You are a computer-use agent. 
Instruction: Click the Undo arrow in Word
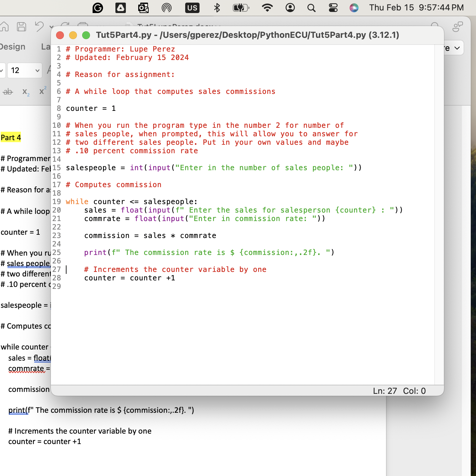tap(39, 26)
